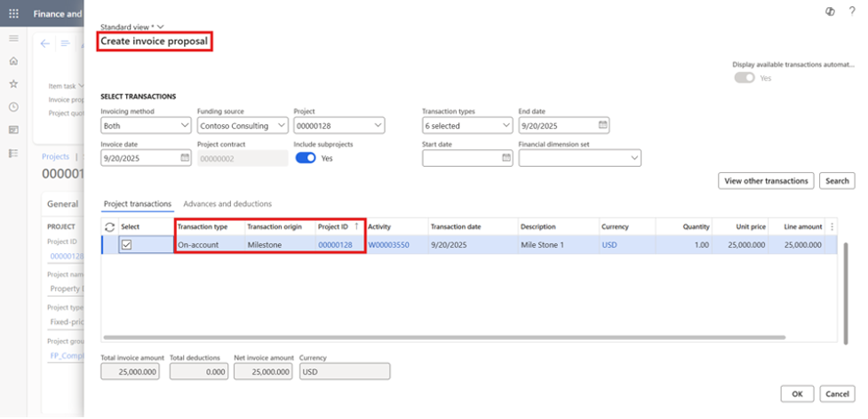Click the Search button
The height and width of the screenshot is (419, 868).
(x=837, y=181)
